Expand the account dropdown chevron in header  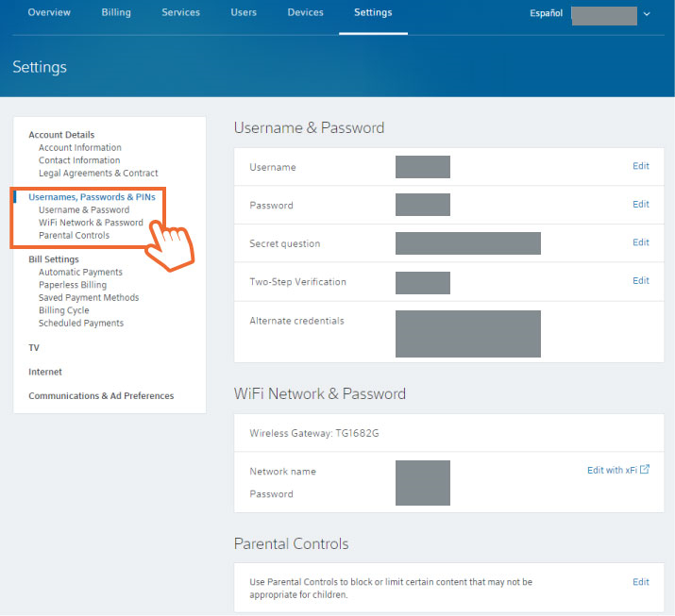click(x=647, y=14)
